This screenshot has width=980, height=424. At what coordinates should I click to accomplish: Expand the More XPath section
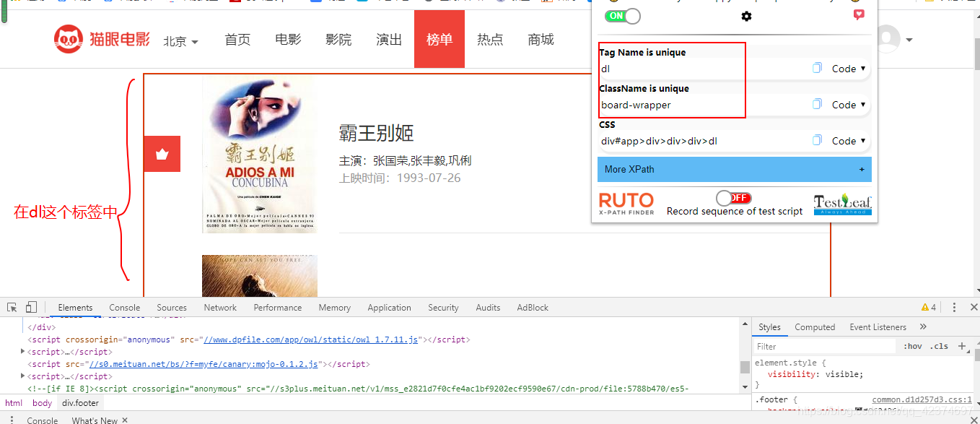(x=735, y=169)
